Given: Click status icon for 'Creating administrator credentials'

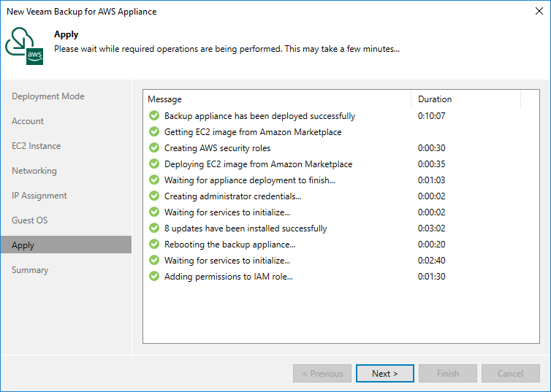Looking at the screenshot, I should click(154, 196).
